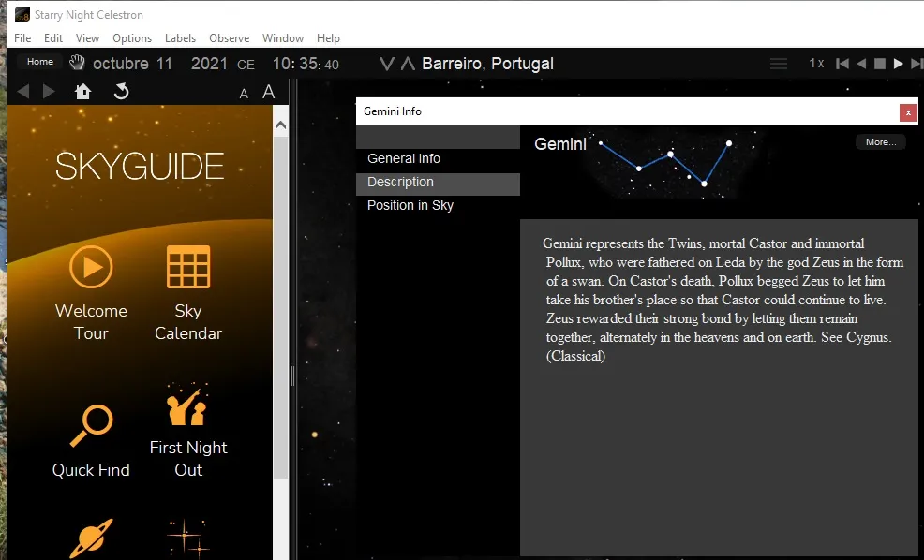Go forward in SkyGuide navigation
924x560 pixels.
tap(49, 91)
